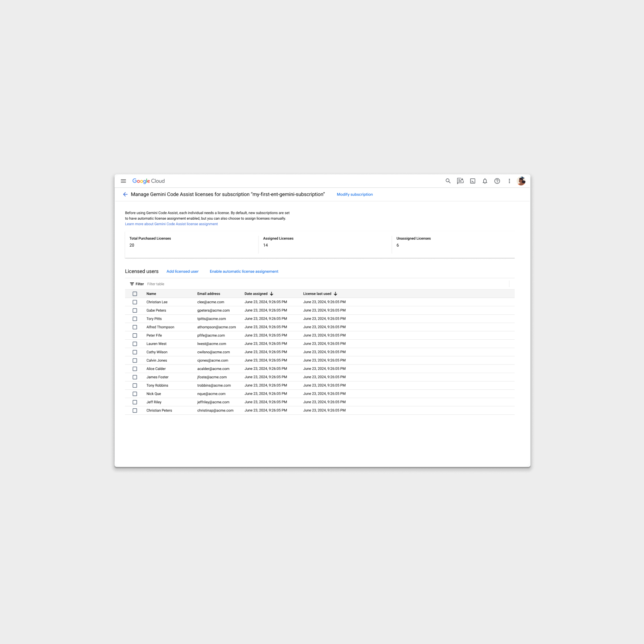644x644 pixels.
Task: Focus the Filter table input field
Action: (327, 284)
